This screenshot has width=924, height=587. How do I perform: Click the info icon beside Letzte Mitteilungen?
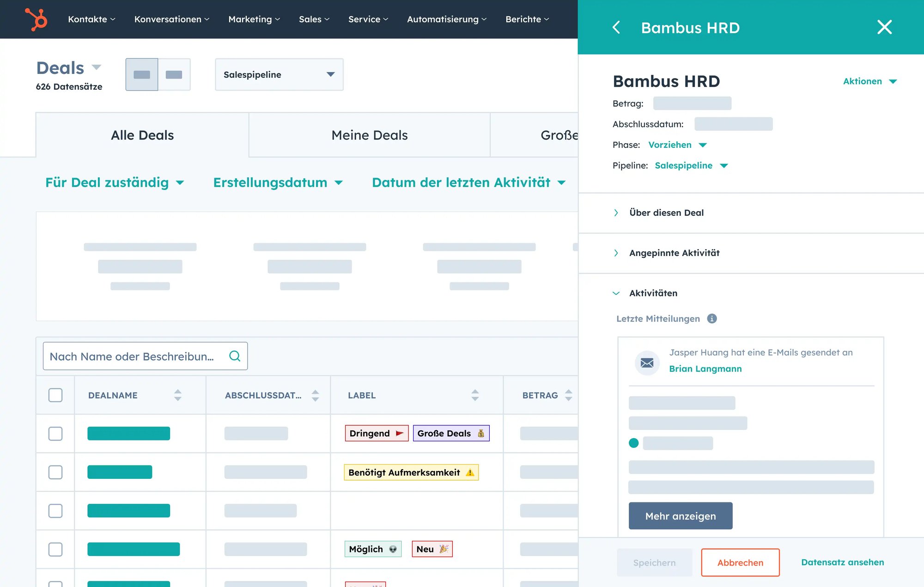point(712,318)
